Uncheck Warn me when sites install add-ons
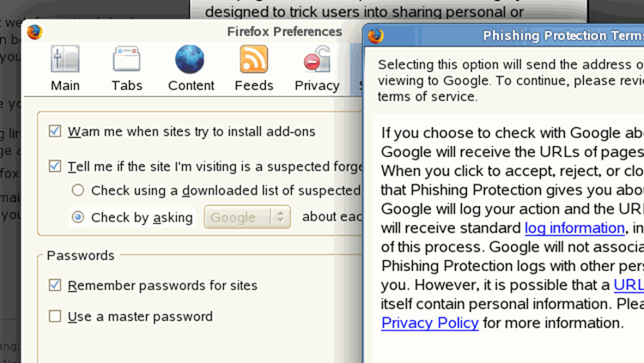The width and height of the screenshot is (644, 363). (55, 131)
